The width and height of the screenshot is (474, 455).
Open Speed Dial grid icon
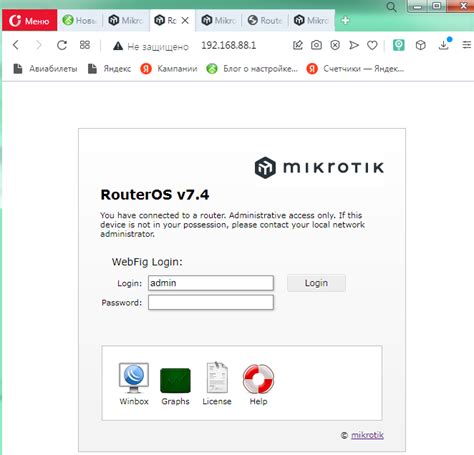click(x=85, y=45)
